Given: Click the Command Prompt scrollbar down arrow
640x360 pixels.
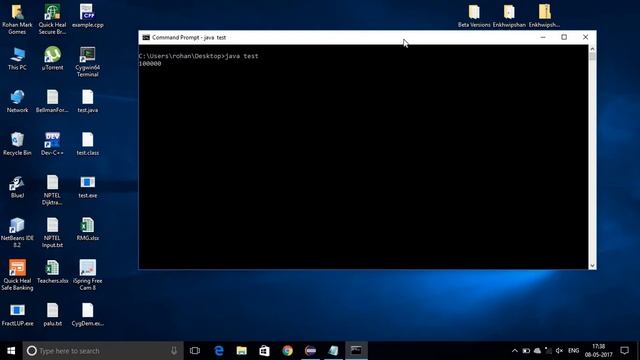Looking at the screenshot, I should [592, 266].
